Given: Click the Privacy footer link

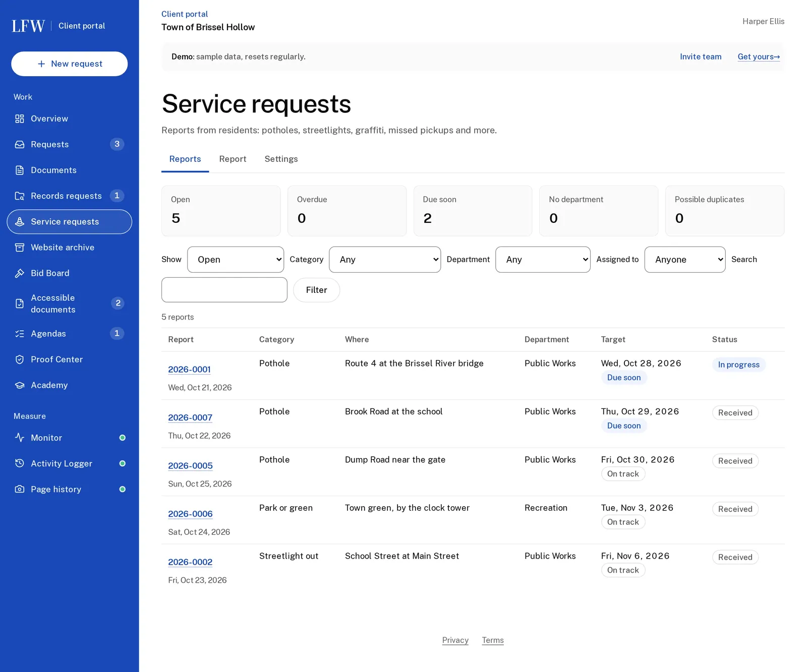Looking at the screenshot, I should (x=455, y=640).
